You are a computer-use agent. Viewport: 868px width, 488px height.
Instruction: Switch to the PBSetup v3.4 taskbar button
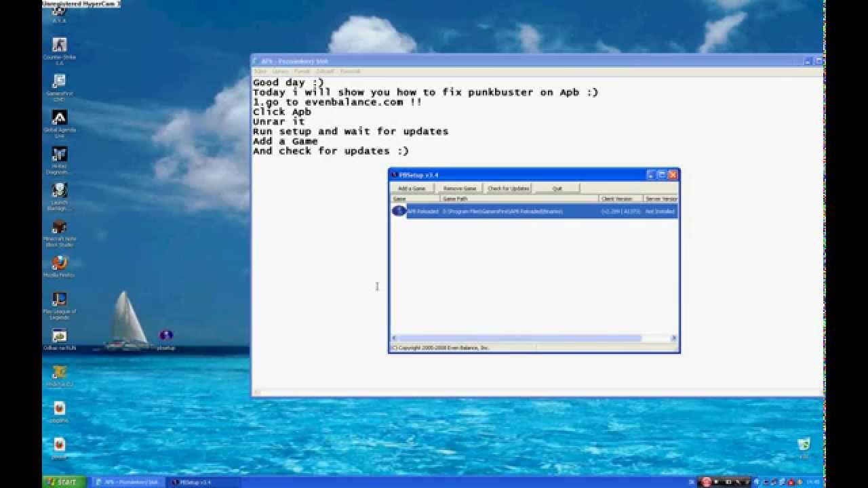pos(202,482)
